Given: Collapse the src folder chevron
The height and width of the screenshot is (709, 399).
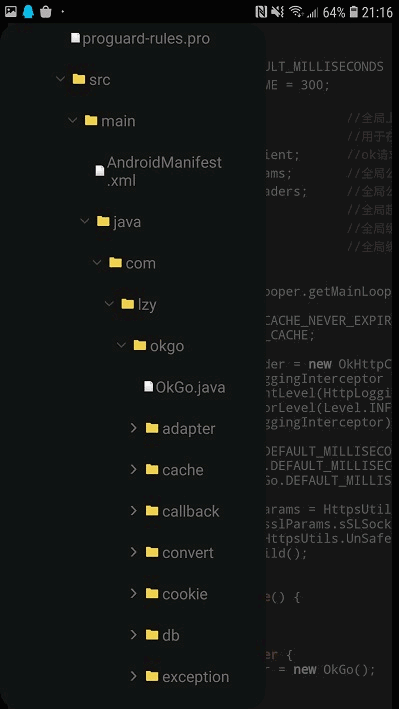Looking at the screenshot, I should (x=60, y=79).
